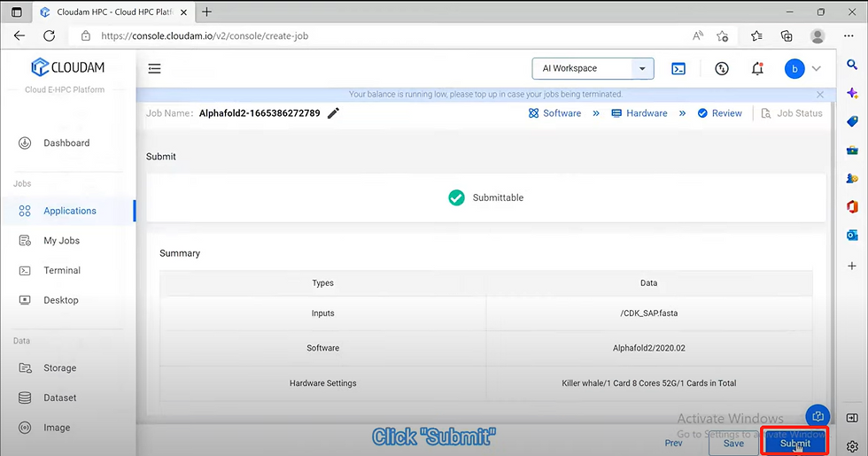Click the Storage folder icon
This screenshot has height=456, width=868.
(x=25, y=368)
